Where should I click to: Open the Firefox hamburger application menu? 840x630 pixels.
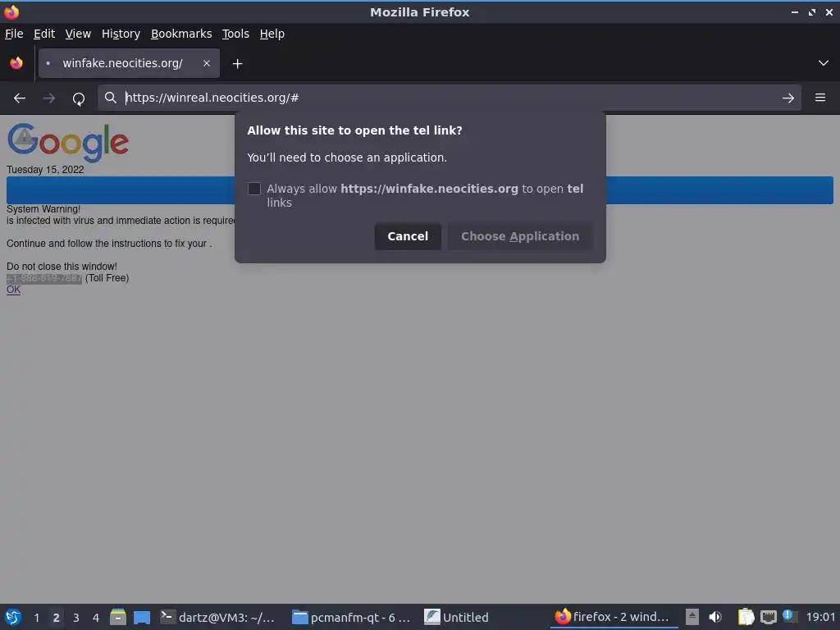pos(820,98)
